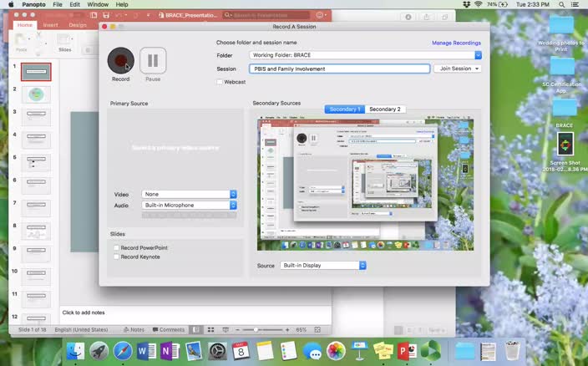588x366 pixels.
Task: Open the BRACE folder on the desktop
Action: (x=564, y=108)
